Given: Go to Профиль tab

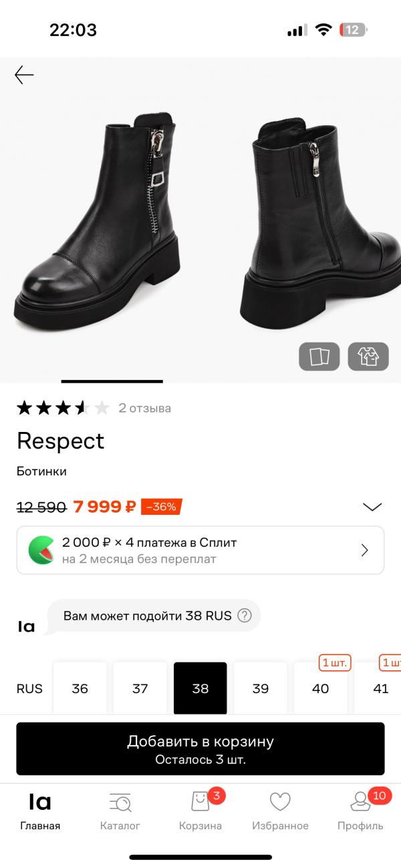Looking at the screenshot, I should [360, 810].
